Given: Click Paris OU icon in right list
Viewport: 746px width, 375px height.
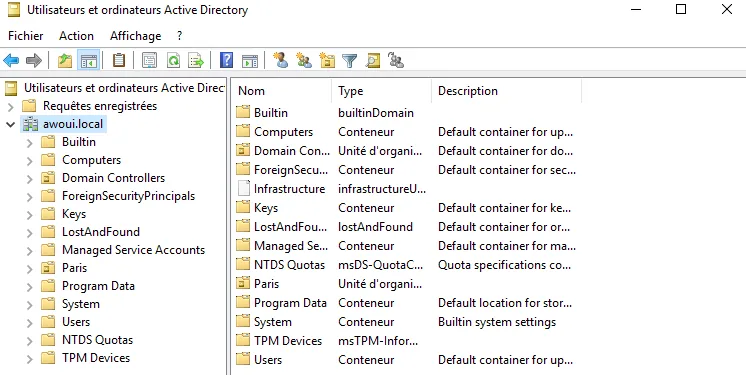Looking at the screenshot, I should (x=243, y=284).
